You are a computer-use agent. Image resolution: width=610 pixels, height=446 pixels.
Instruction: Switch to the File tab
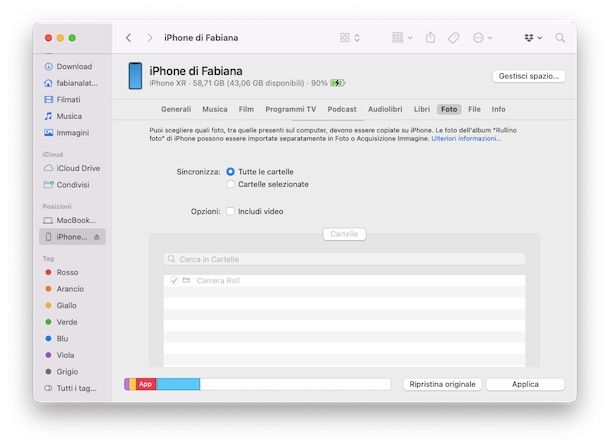tap(474, 109)
